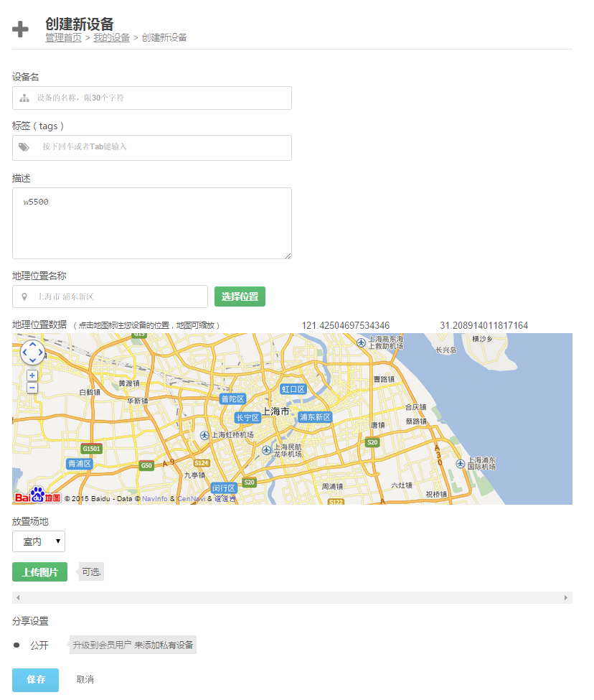Focus the 地理位置名称 input field
The width and height of the screenshot is (594, 700).
pos(110,297)
